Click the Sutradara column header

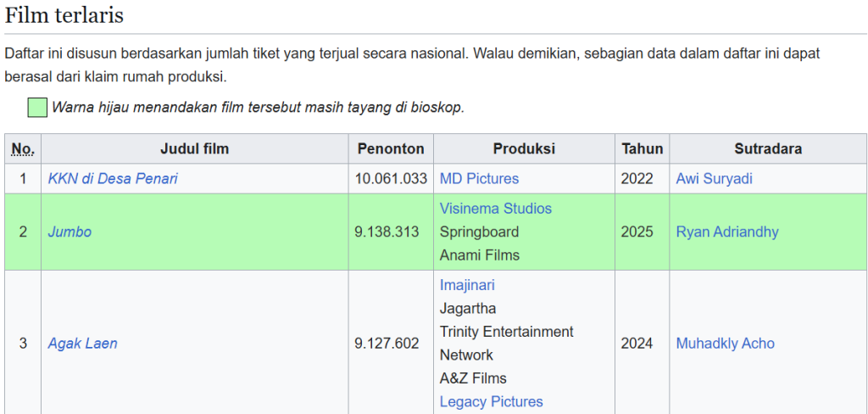tap(768, 148)
